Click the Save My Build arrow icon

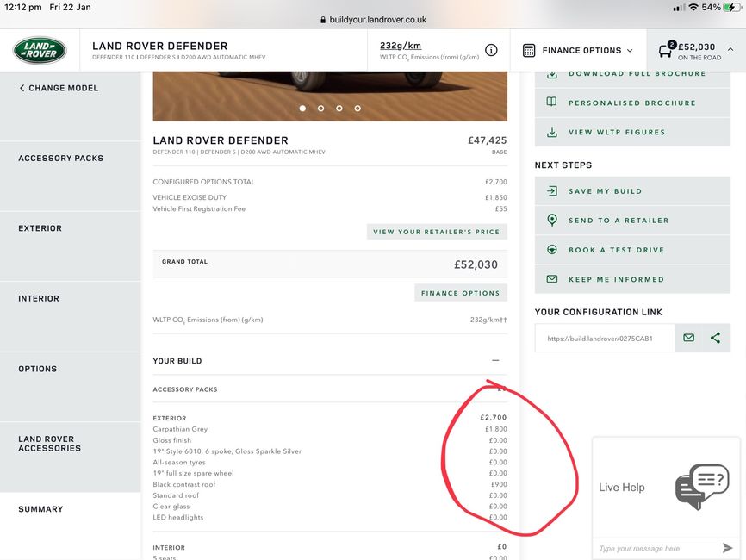[552, 190]
